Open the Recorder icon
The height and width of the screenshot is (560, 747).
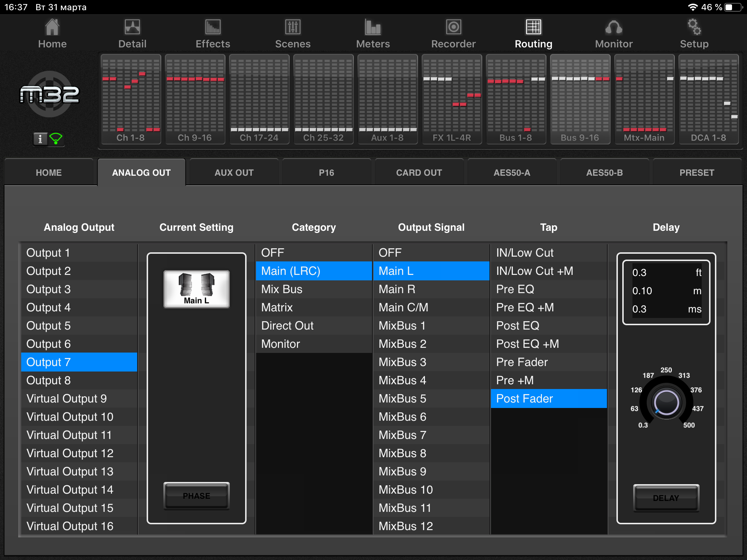click(x=453, y=28)
